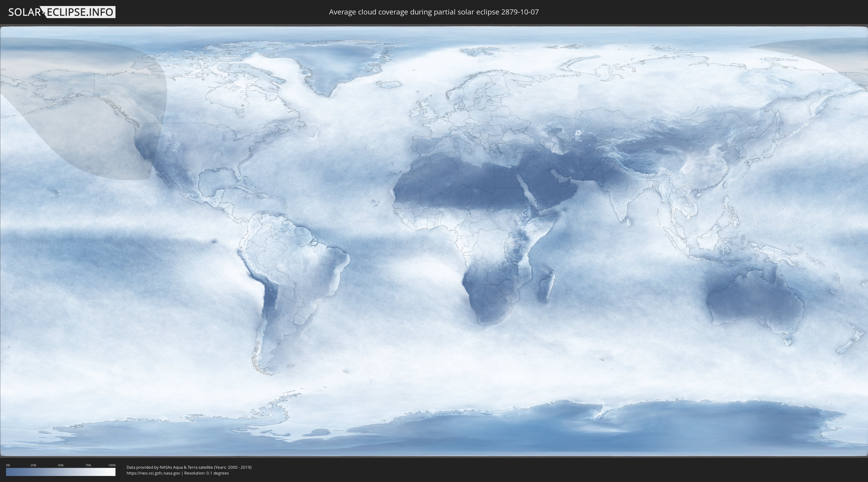Click the 25% legend label
Screen dimensions: 868x482
(33, 465)
